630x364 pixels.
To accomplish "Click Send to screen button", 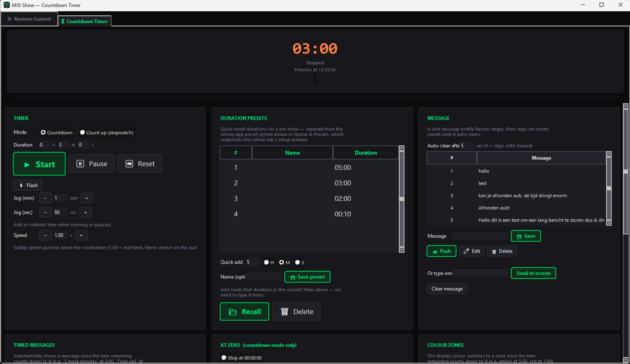I will click(533, 273).
